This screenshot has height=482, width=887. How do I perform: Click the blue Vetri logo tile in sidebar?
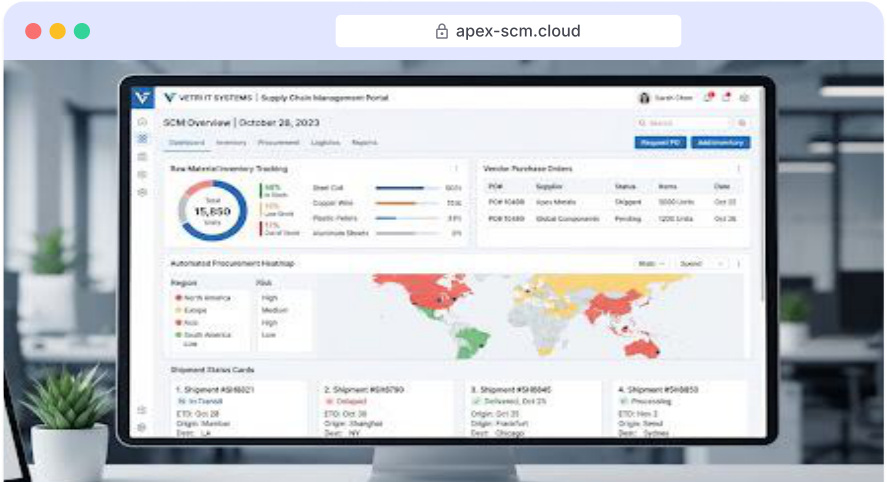click(x=142, y=97)
